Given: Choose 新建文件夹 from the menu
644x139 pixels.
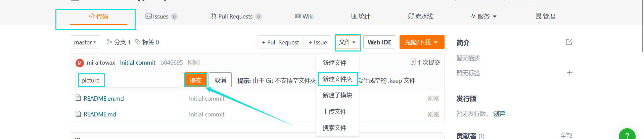Looking at the screenshot, I should pos(337,79).
